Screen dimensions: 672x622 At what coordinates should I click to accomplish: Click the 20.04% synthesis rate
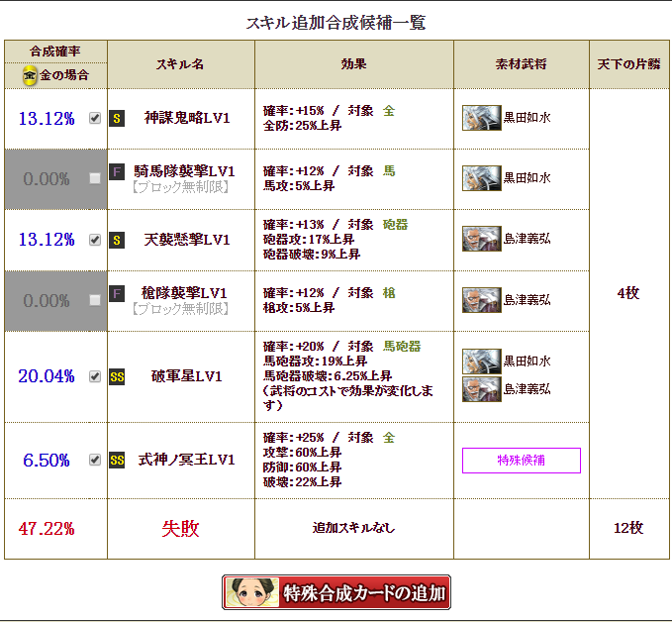point(47,376)
